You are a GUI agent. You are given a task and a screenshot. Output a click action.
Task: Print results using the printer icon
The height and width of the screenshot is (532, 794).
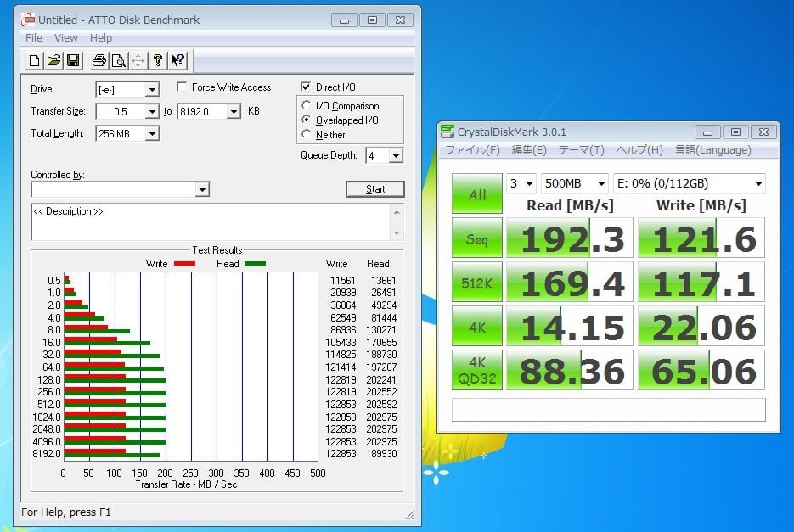pos(99,61)
